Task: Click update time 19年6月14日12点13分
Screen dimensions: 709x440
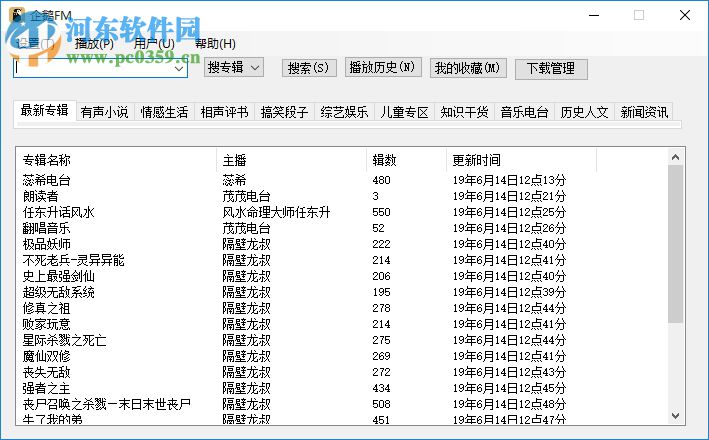Action: [x=509, y=180]
